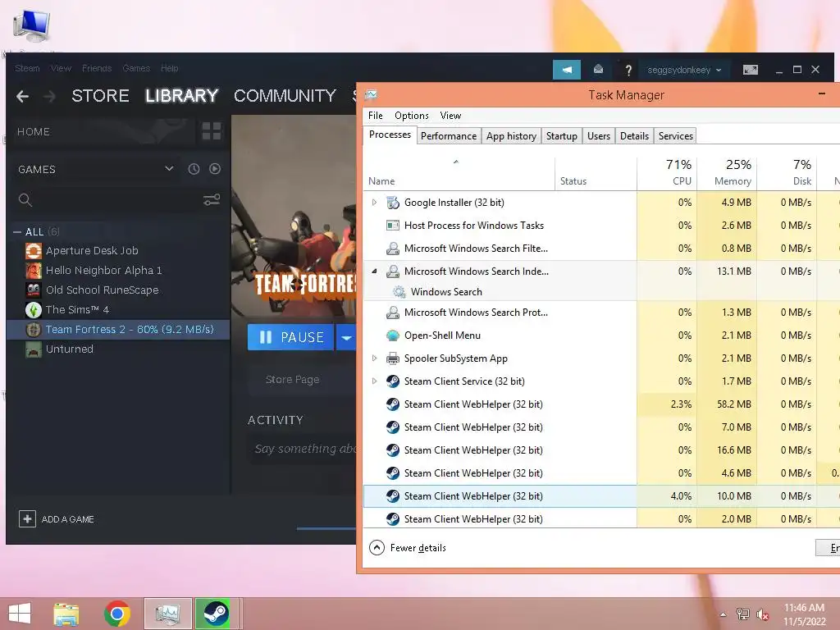Switch to the Details tab

pos(634,136)
